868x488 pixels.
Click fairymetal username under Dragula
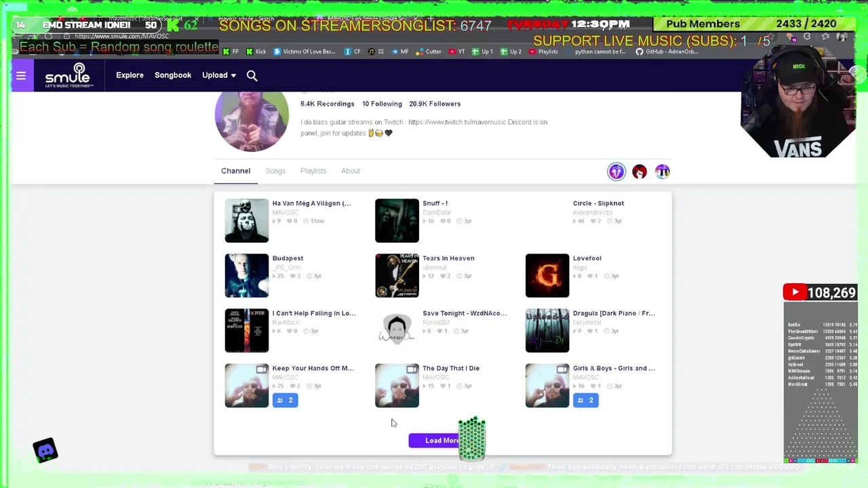587,322
